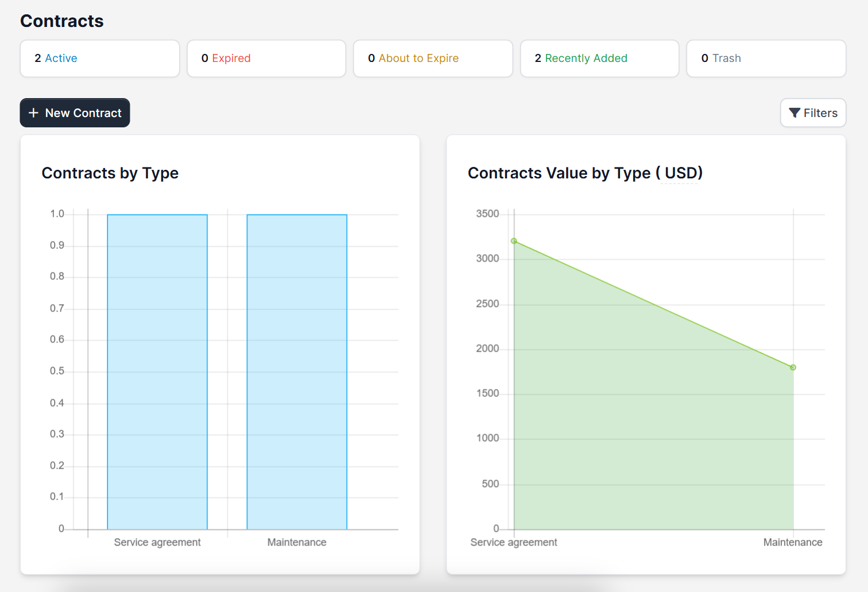The width and height of the screenshot is (868, 592).
Task: Click the Service agreement label under line chart
Action: (514, 542)
